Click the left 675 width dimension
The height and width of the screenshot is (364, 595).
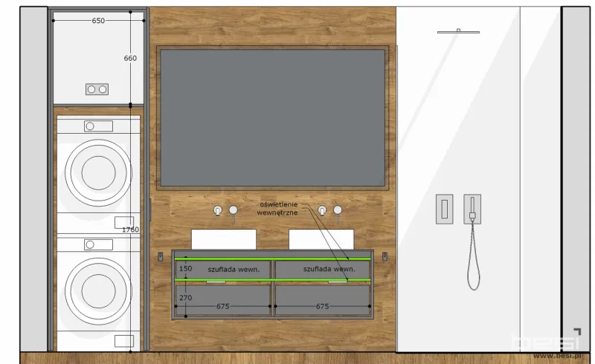point(222,306)
